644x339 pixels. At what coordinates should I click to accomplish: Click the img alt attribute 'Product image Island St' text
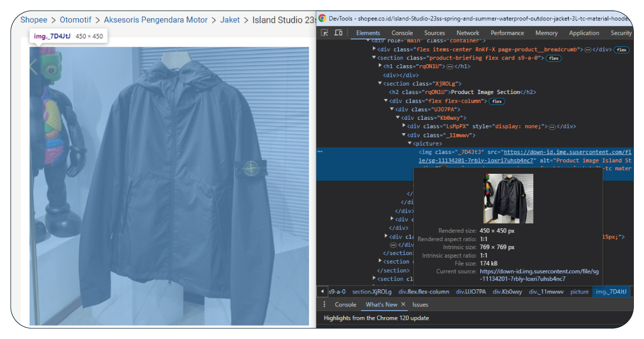click(x=593, y=160)
